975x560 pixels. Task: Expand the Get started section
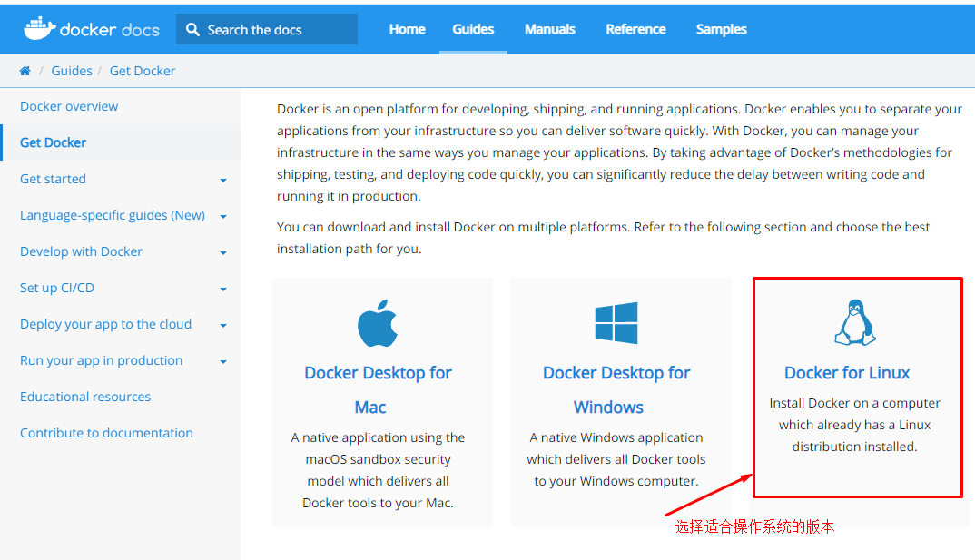pyautogui.click(x=223, y=180)
